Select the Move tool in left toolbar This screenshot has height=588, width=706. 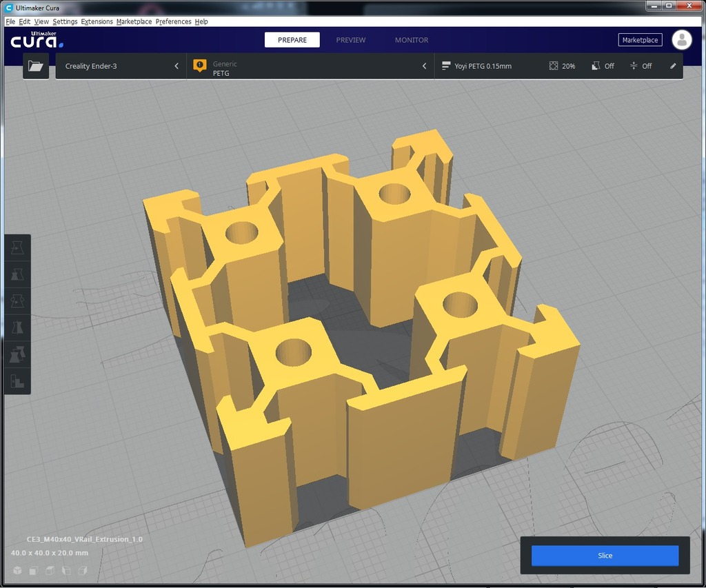pyautogui.click(x=17, y=247)
